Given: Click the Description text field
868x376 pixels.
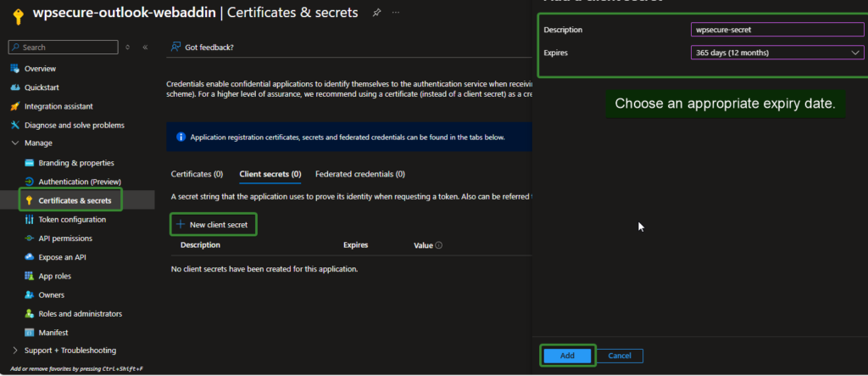Looking at the screenshot, I should pos(776,30).
